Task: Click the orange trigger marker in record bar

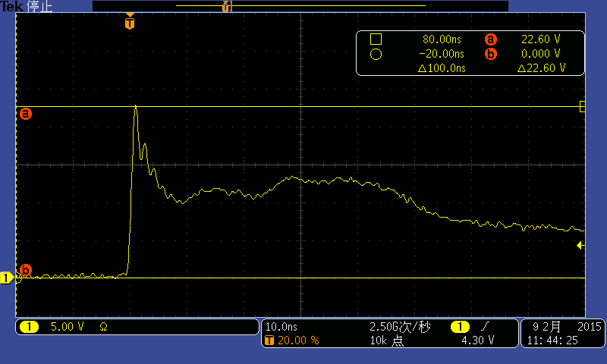Action: pos(226,6)
